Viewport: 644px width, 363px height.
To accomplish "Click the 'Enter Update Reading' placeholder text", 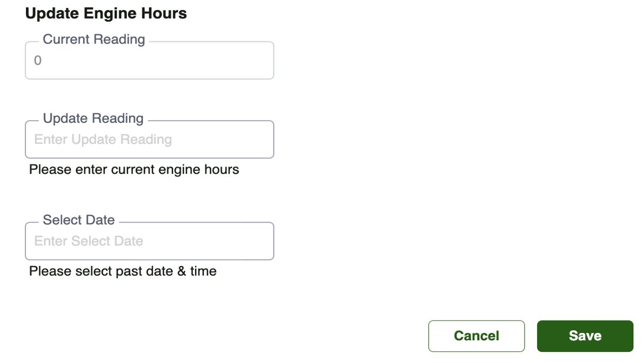I will coord(103,140).
